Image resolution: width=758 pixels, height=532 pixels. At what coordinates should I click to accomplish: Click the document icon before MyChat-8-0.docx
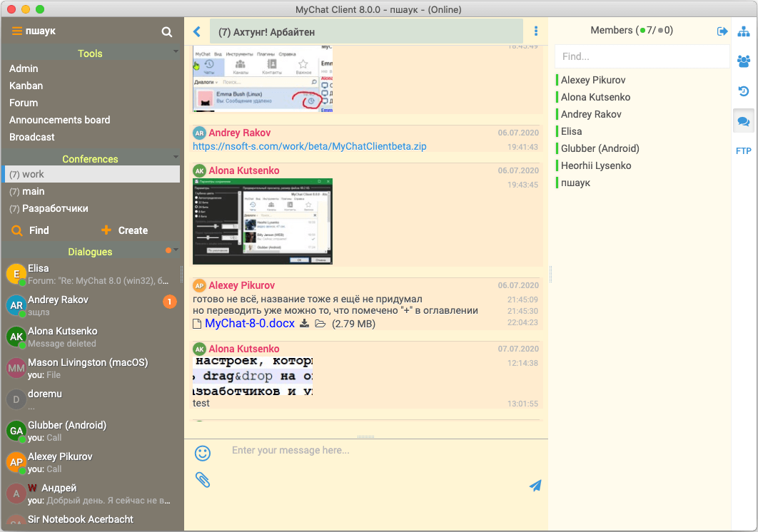197,324
